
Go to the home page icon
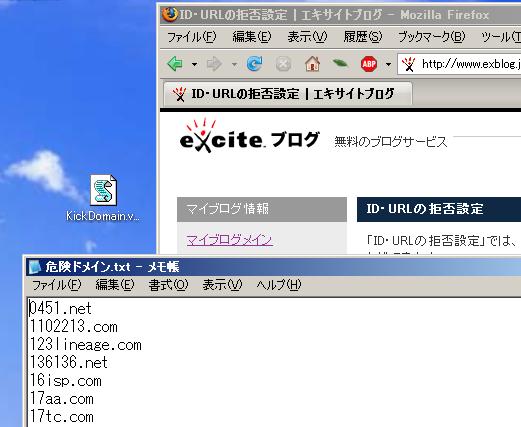312,63
